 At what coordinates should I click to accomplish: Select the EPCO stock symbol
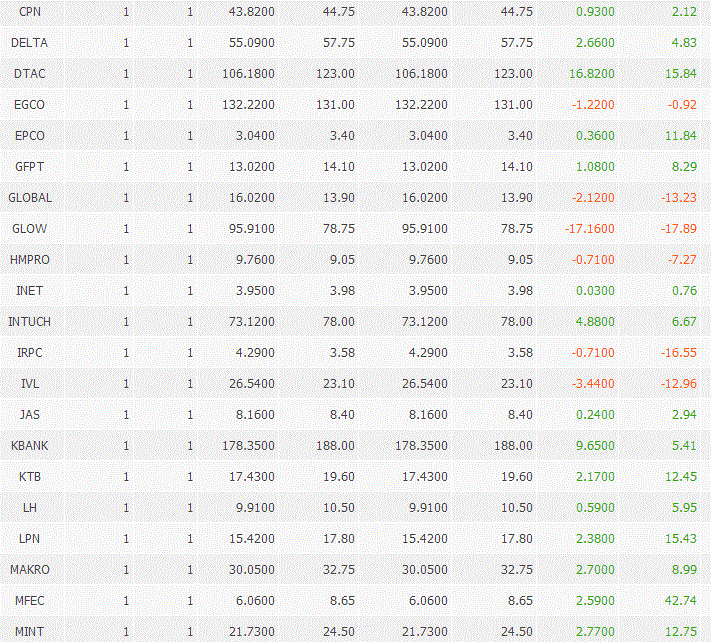(30, 136)
